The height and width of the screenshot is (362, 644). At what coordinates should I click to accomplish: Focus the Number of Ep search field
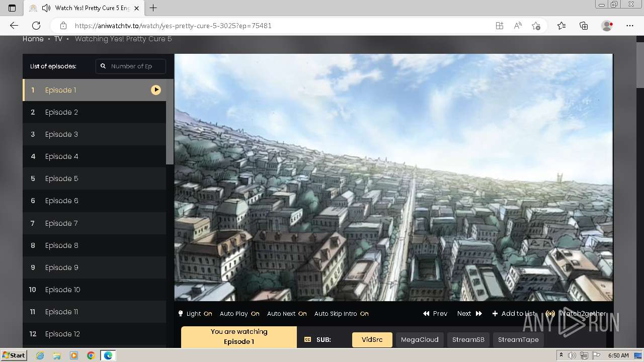pyautogui.click(x=131, y=66)
